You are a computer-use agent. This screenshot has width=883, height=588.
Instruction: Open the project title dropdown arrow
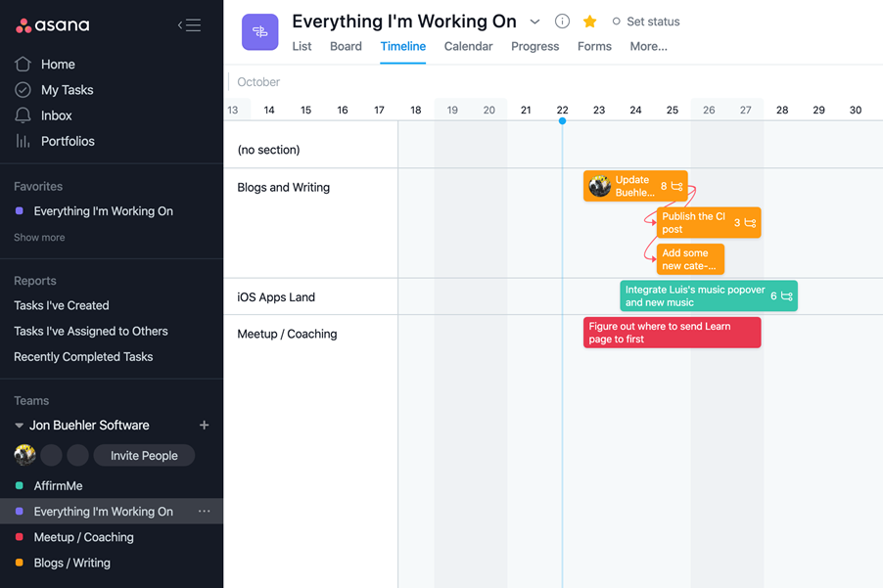pos(534,22)
